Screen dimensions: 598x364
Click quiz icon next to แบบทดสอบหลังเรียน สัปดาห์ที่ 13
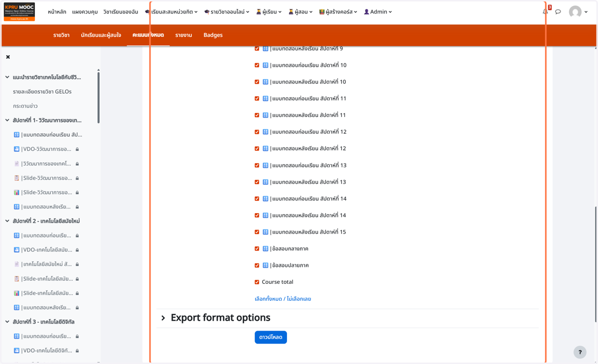pyautogui.click(x=266, y=182)
